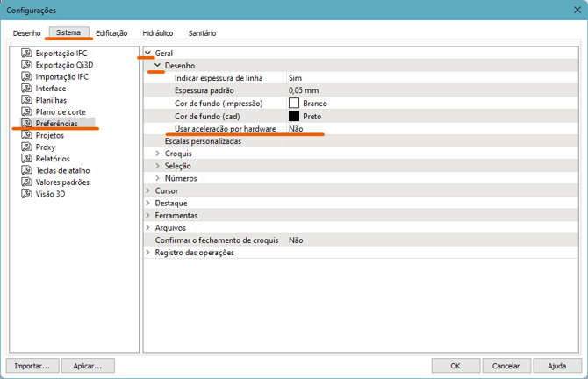Open the Edificação tab
Viewport: 588px width, 379px height.
click(x=111, y=33)
